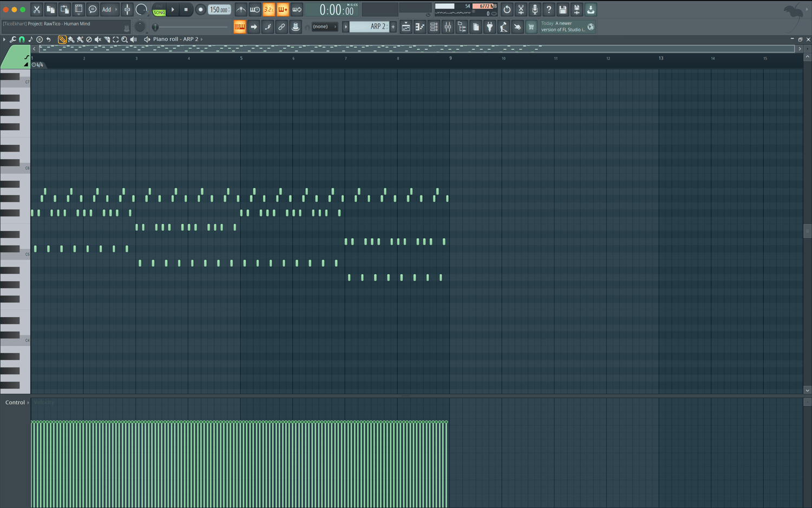Screen dimensions: 812x508
Task: Click the undo history circular-arrow icon
Action: pos(507,10)
